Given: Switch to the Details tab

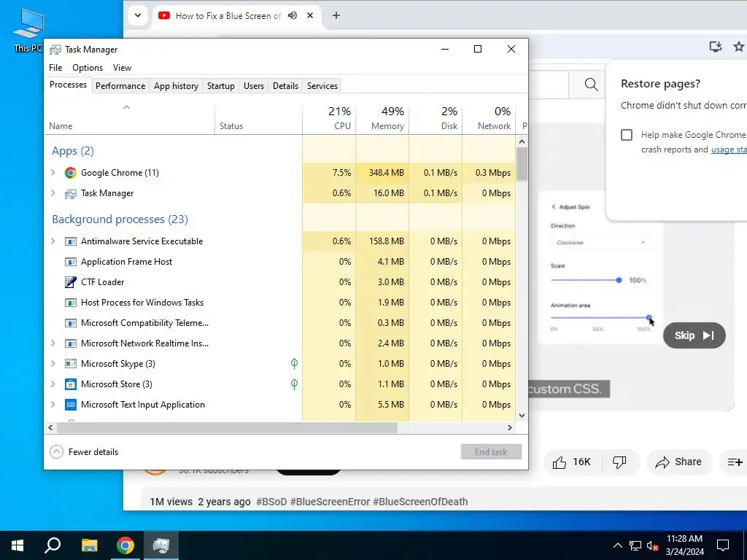Looking at the screenshot, I should pyautogui.click(x=285, y=86).
